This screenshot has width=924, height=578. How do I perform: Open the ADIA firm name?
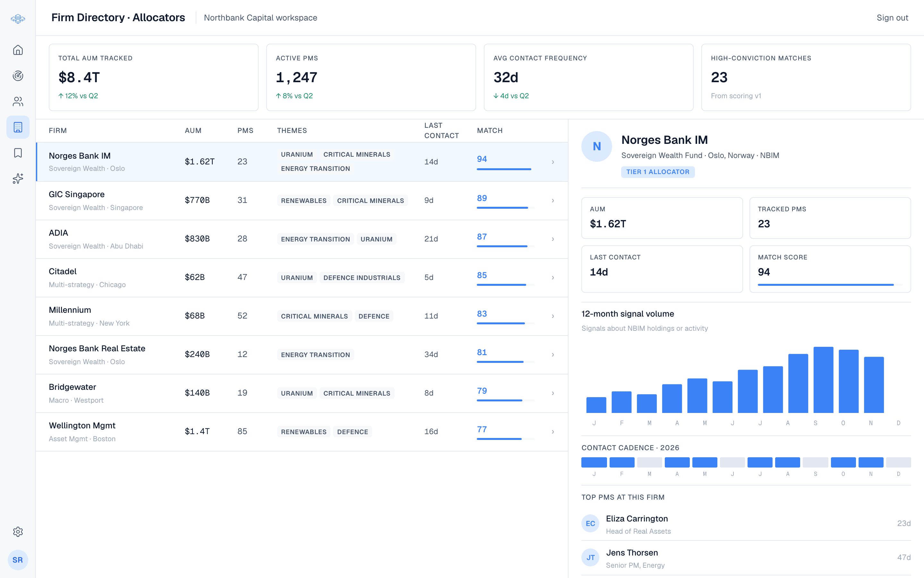click(x=58, y=233)
